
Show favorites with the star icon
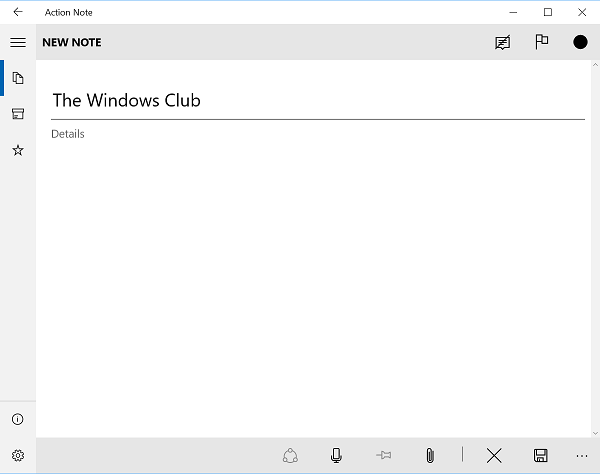coord(18,150)
